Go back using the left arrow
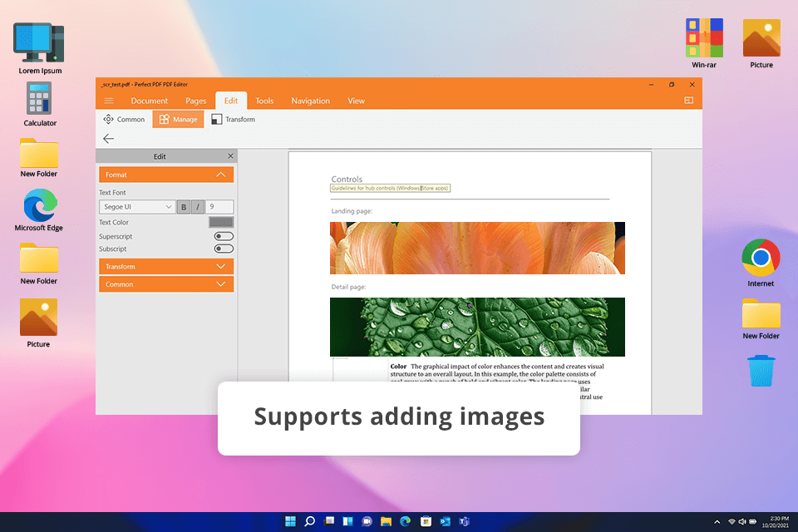This screenshot has width=798, height=532. point(108,139)
